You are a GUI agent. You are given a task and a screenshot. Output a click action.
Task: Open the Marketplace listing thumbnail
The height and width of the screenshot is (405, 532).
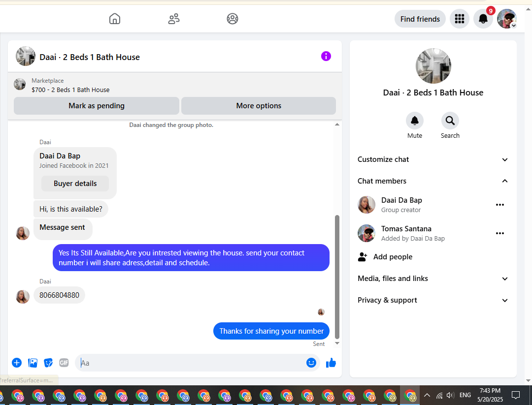tap(20, 84)
